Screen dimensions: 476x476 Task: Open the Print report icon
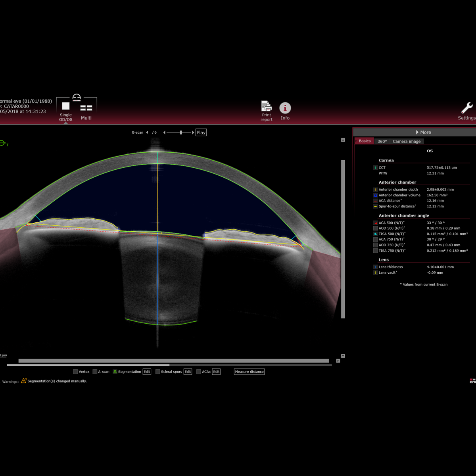pos(266,107)
